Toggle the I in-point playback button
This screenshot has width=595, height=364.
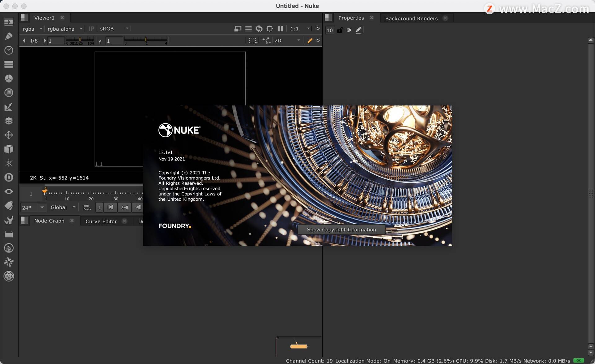click(99, 207)
